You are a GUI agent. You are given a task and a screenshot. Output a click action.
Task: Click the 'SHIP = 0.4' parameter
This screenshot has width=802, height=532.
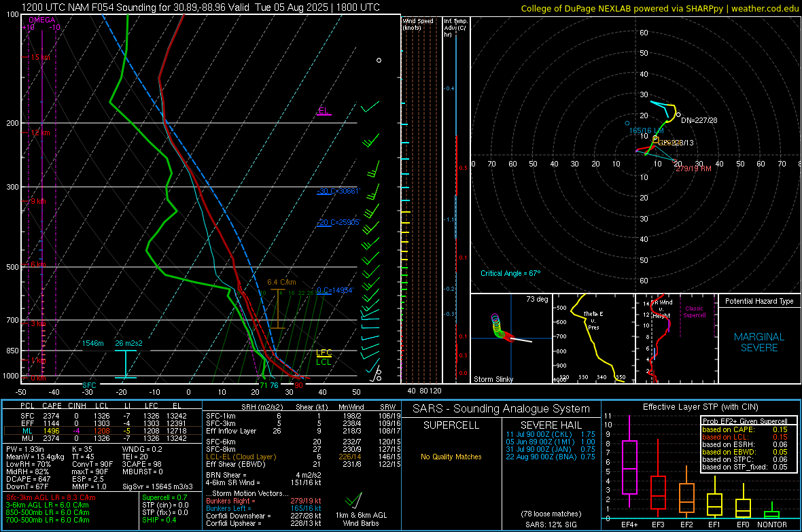click(x=159, y=520)
